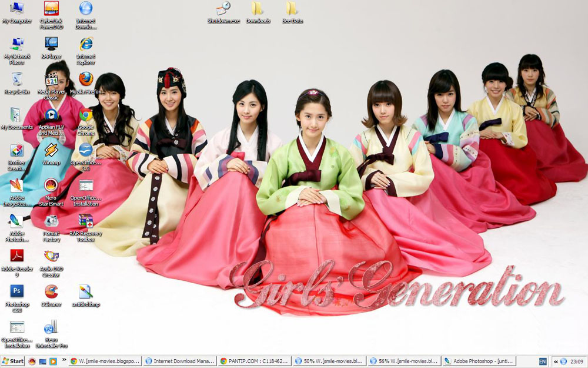Open the My Documents folder icon

17,119
